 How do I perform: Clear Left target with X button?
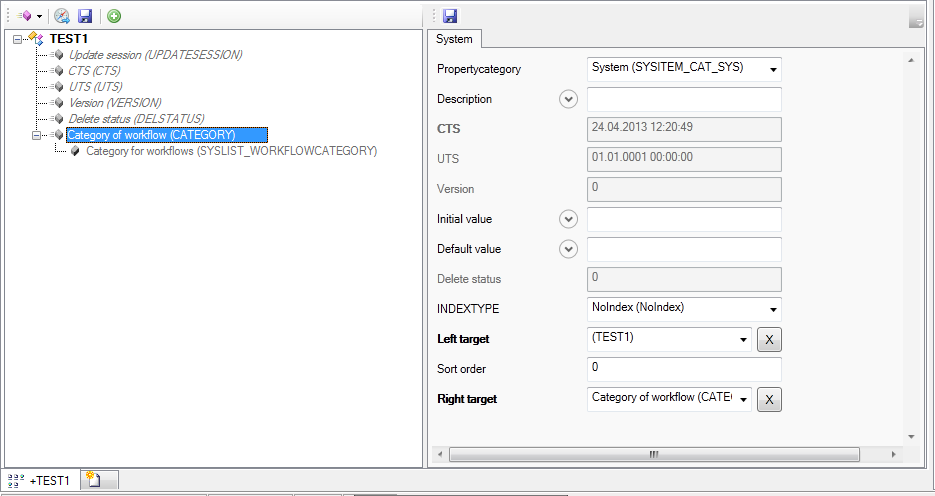[768, 340]
